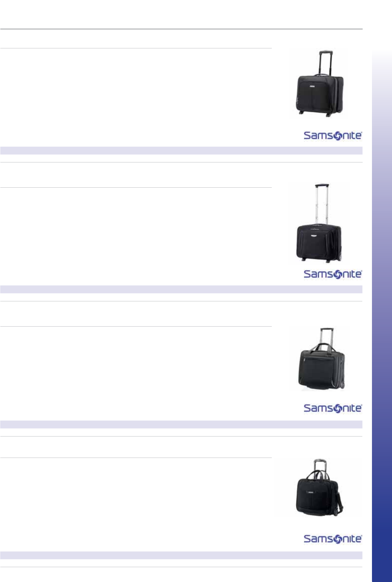Click the topmost Samsonite logo

coord(333,135)
